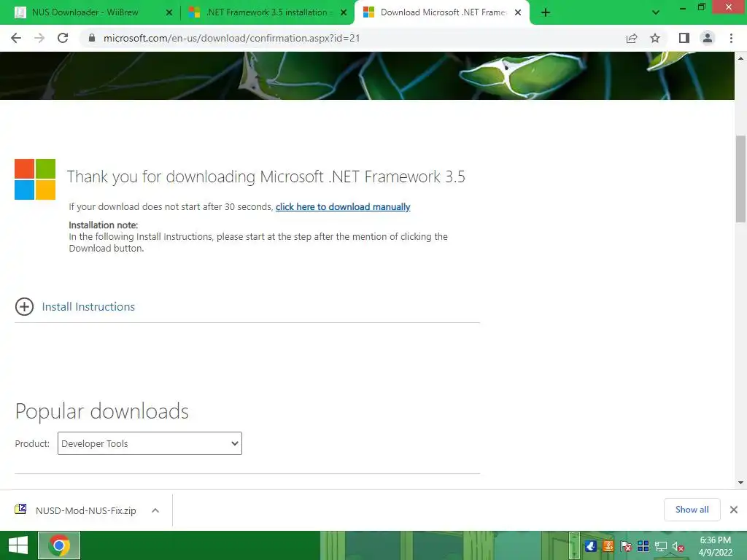Click the Thank you for downloading heading
The height and width of the screenshot is (560, 747).
tap(266, 176)
